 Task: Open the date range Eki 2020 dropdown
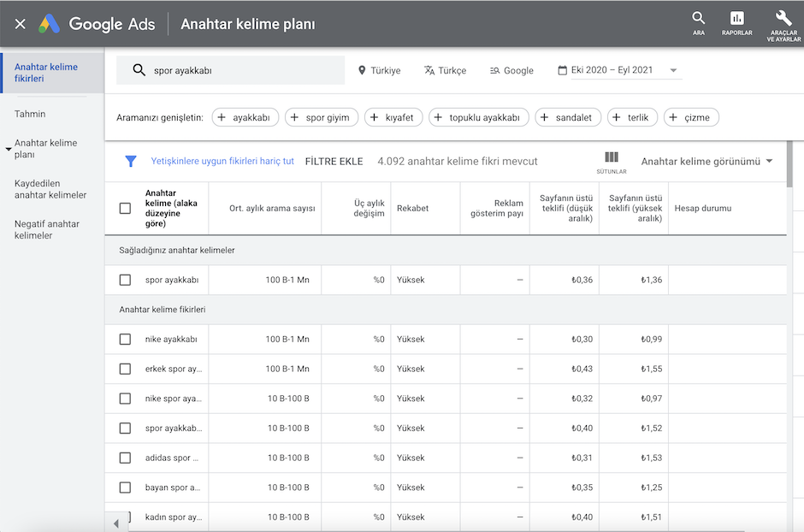pyautogui.click(x=673, y=70)
